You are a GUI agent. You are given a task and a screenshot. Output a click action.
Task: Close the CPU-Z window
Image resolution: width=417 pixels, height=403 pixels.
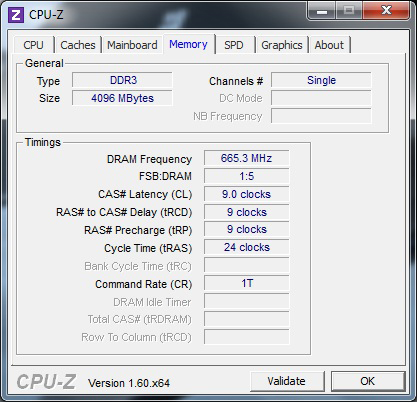(x=386, y=11)
